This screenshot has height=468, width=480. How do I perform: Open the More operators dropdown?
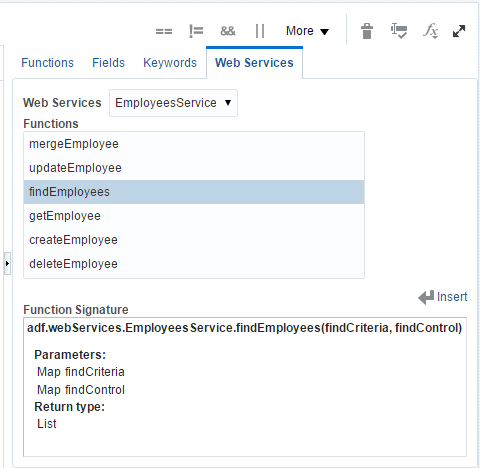point(307,31)
